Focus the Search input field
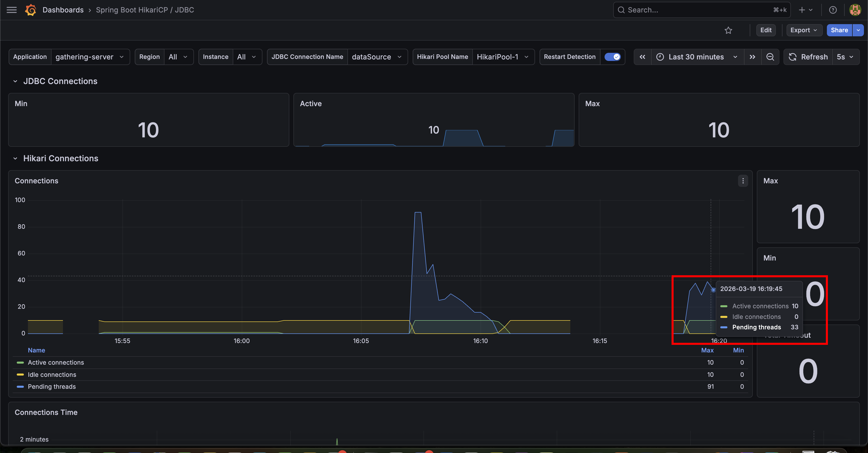The height and width of the screenshot is (453, 868). coord(702,10)
